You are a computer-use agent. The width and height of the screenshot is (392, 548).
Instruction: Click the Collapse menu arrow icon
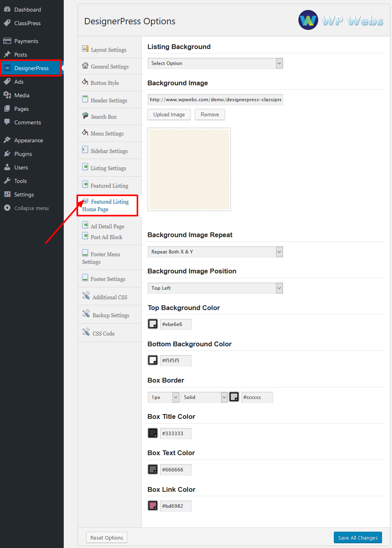(7, 208)
